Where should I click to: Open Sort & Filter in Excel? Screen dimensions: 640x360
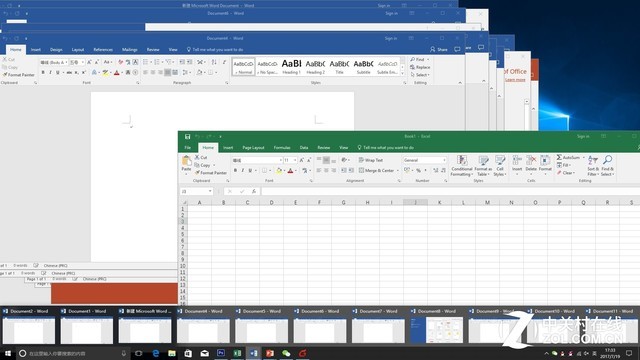click(x=593, y=166)
